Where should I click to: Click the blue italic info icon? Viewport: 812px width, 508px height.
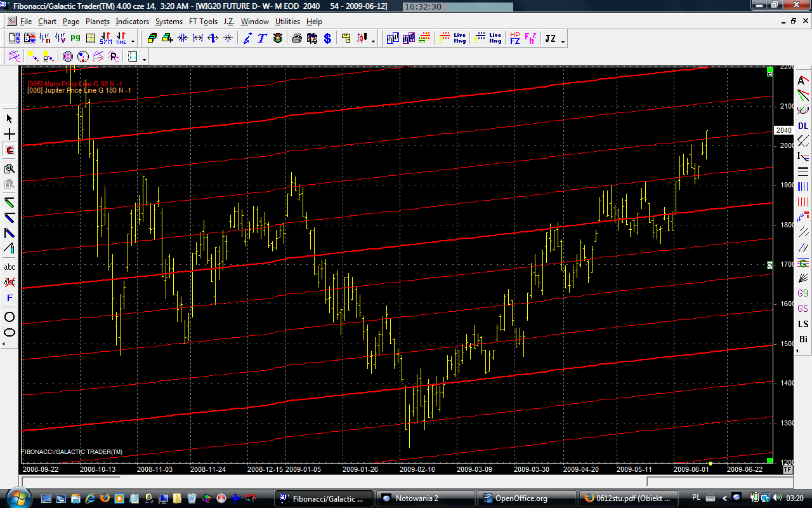coord(247,38)
